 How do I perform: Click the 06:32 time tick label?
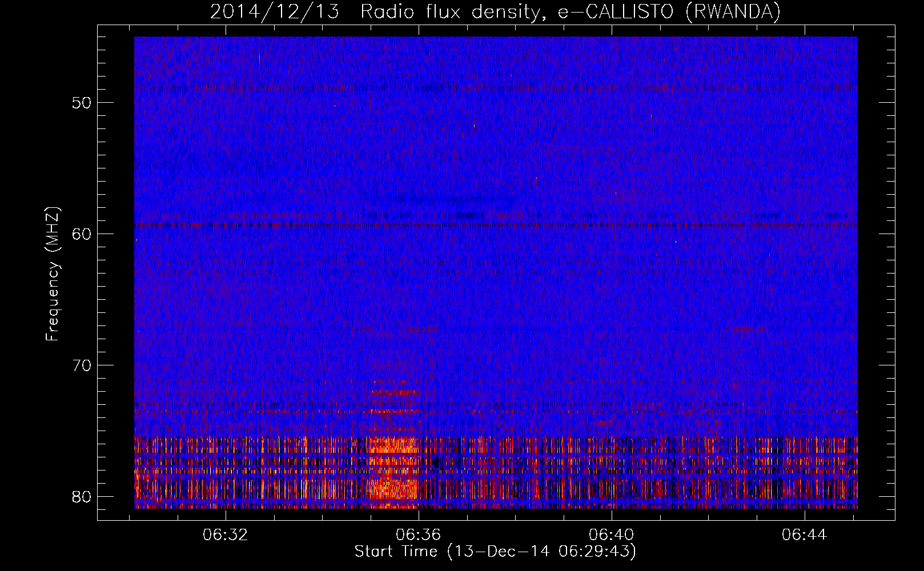tap(226, 535)
